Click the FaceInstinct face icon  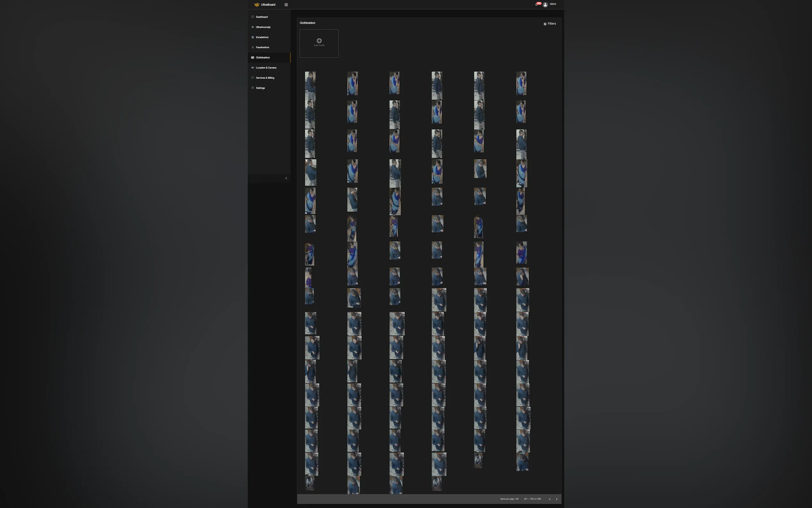pyautogui.click(x=253, y=47)
